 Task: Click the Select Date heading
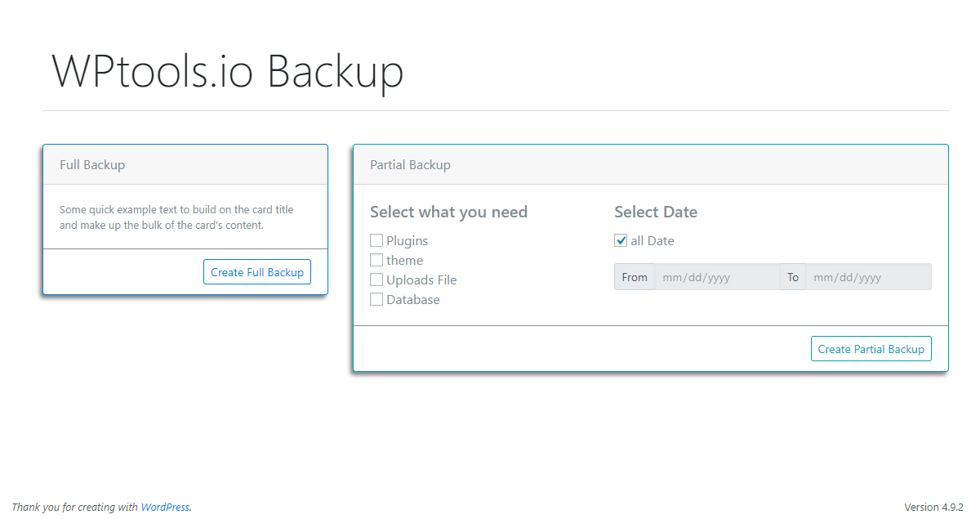tap(656, 213)
